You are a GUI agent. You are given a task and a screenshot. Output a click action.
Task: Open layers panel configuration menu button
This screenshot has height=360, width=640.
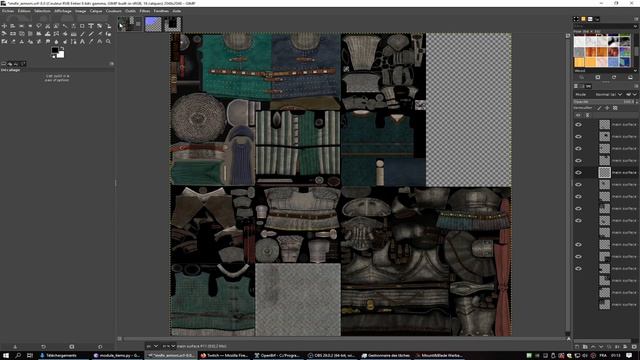pyautogui.click(x=636, y=86)
